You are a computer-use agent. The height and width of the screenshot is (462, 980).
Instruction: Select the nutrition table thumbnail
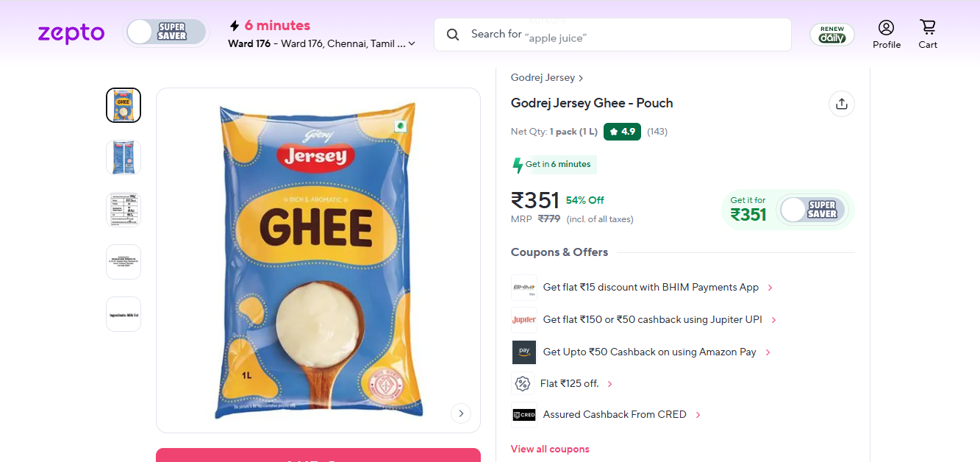(x=124, y=210)
